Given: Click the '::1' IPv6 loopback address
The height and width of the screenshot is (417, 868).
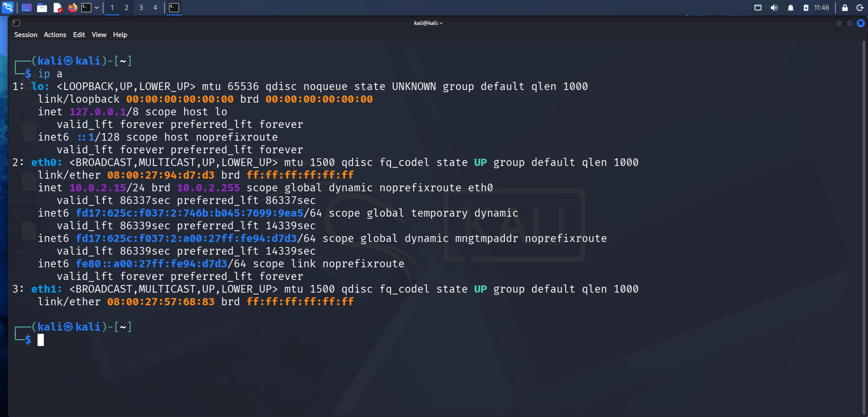Looking at the screenshot, I should [x=85, y=137].
